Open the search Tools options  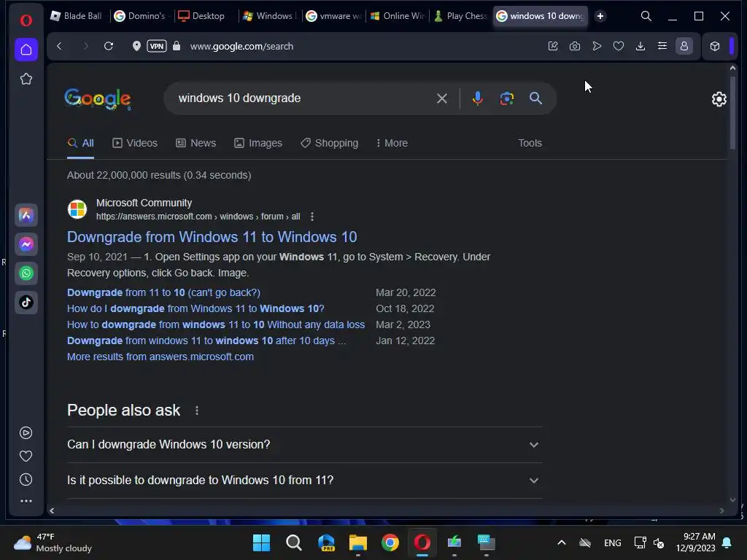(530, 144)
